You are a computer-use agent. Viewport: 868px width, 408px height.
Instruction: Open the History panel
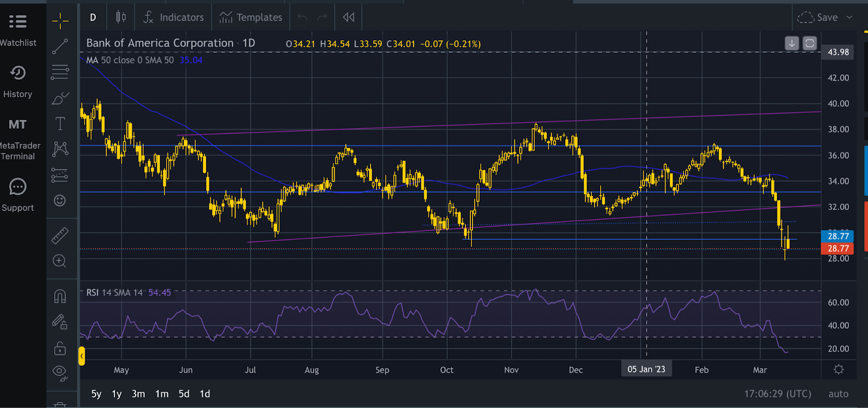point(18,82)
